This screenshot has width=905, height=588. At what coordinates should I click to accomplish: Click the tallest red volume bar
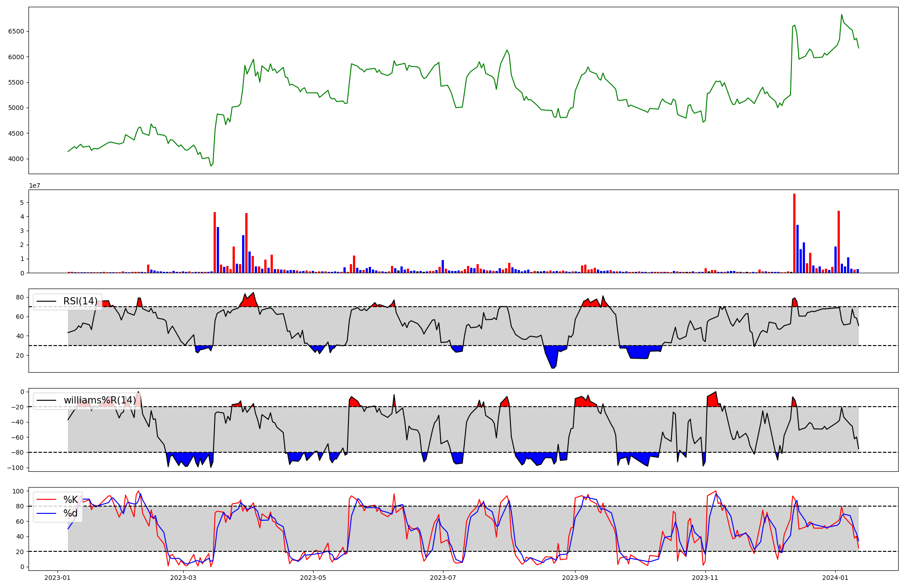point(794,233)
